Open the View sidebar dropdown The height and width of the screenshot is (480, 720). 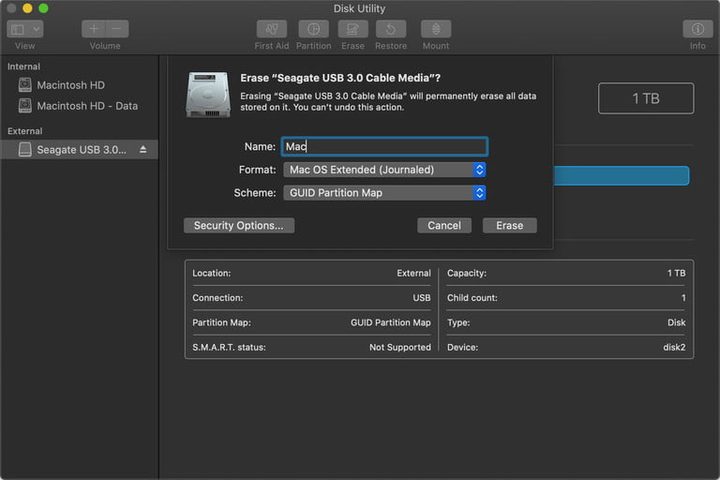[24, 29]
